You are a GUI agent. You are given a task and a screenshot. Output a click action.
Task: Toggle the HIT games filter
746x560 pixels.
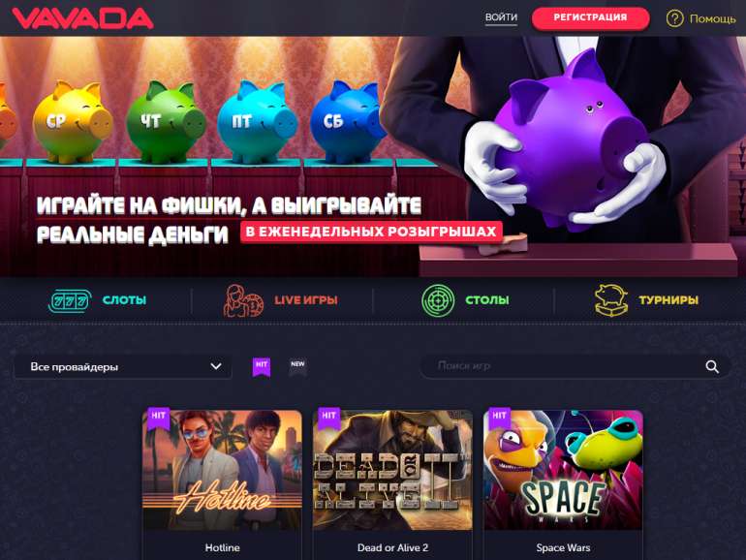[262, 367]
